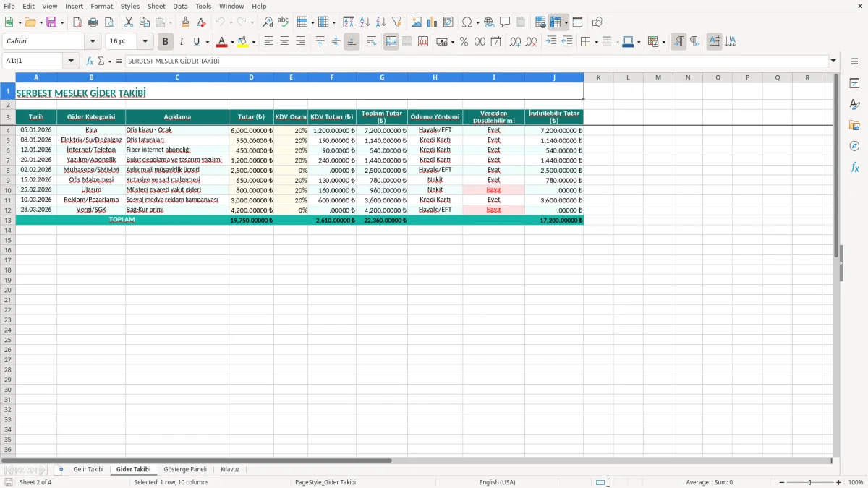Open the Sidebar Navigator compass icon
Screen dimensions: 868x488
[x=854, y=146]
